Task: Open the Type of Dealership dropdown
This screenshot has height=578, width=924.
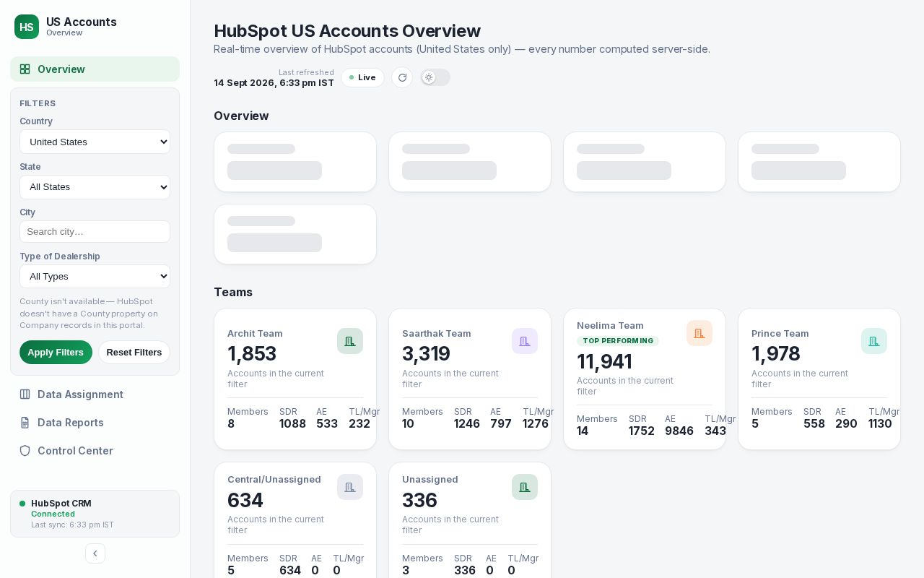Action: 95,277
